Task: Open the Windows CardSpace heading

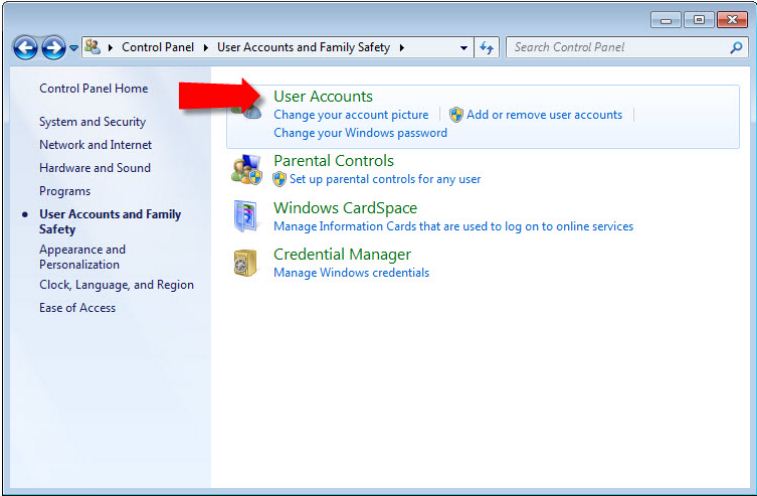Action: coord(345,208)
